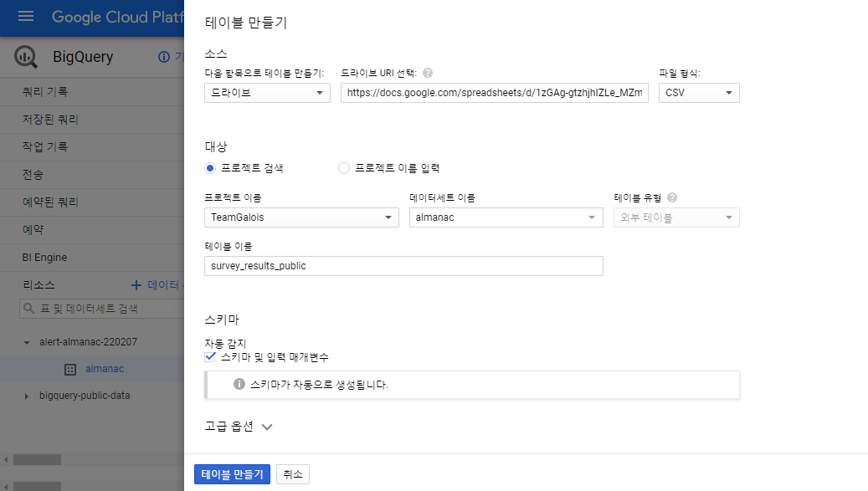Click the 스키마가 자동으로 생성됩니다 notice text
The image size is (868, 491).
[x=320, y=384]
